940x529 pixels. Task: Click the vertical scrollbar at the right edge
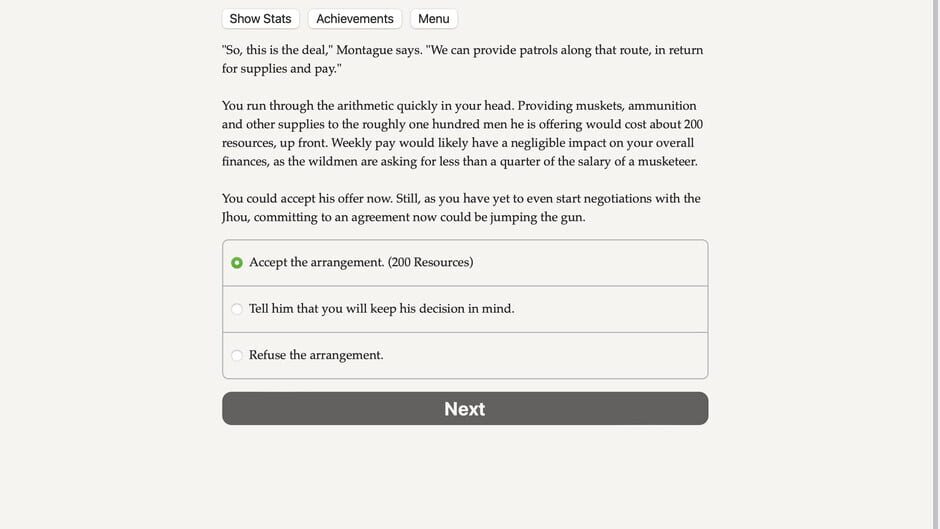(934, 264)
